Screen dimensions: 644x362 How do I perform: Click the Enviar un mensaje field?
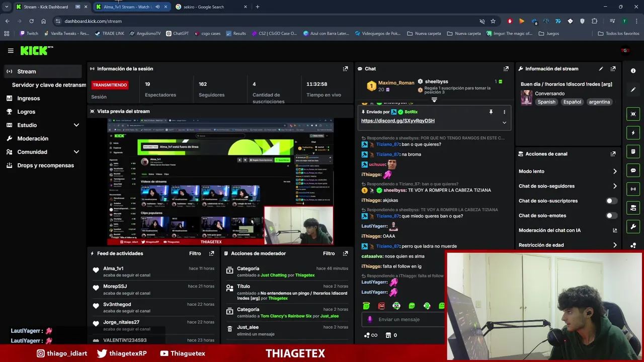pyautogui.click(x=403, y=319)
